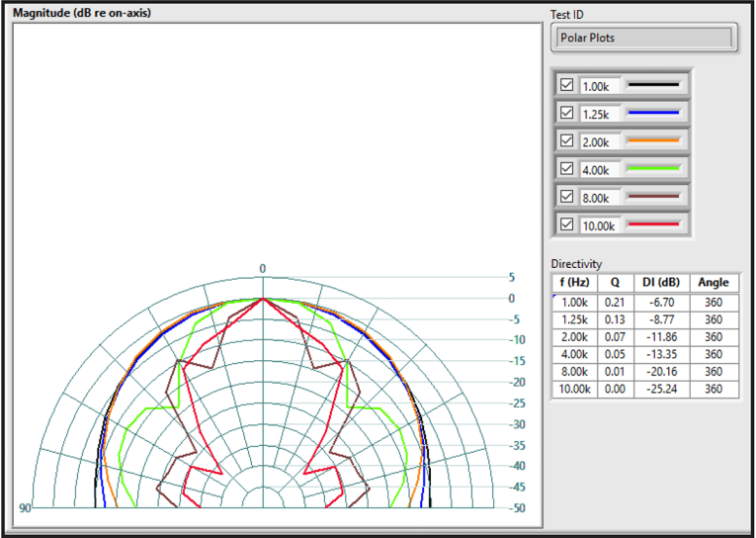
Task: Disable the 2.00k curve checkbox
Action: coord(567,140)
